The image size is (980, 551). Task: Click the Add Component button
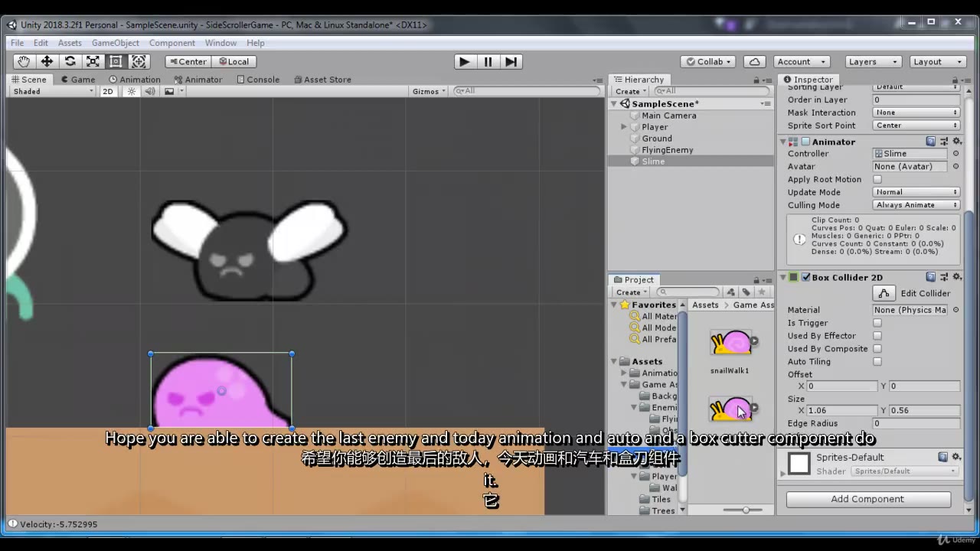(867, 498)
